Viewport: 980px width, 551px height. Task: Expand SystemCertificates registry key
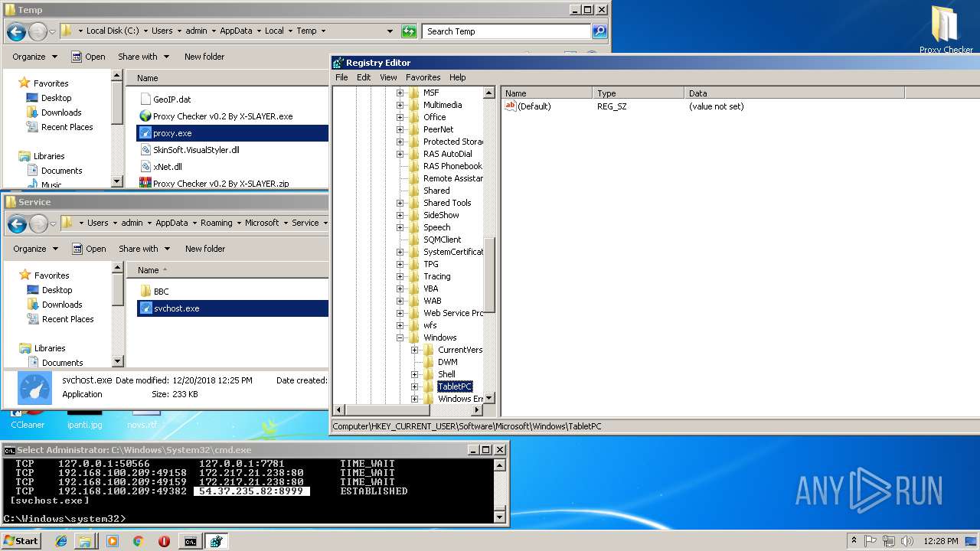click(x=400, y=252)
